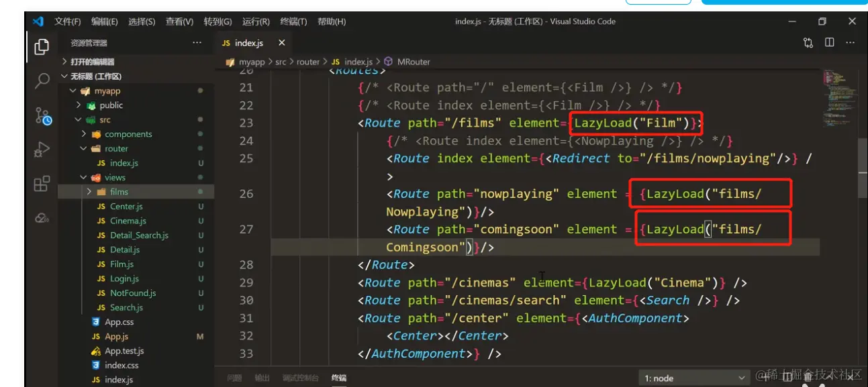Open the 终端(T) menu
The image size is (868, 387).
click(x=293, y=21)
